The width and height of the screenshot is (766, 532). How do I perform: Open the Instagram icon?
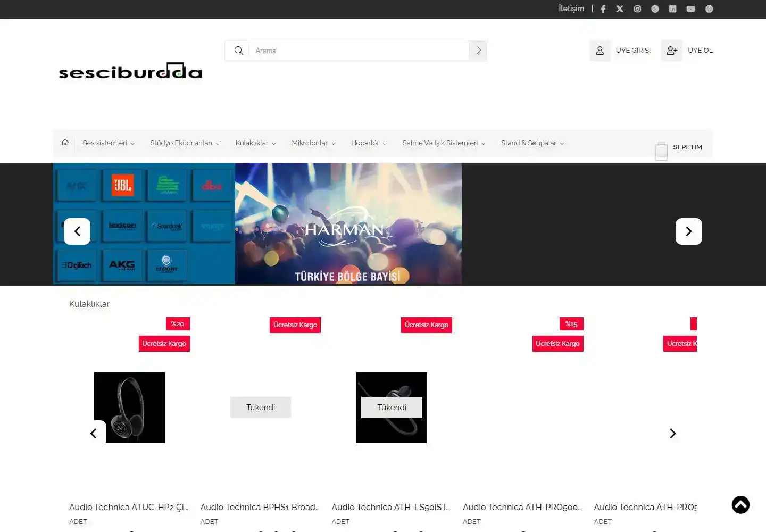[x=637, y=9]
